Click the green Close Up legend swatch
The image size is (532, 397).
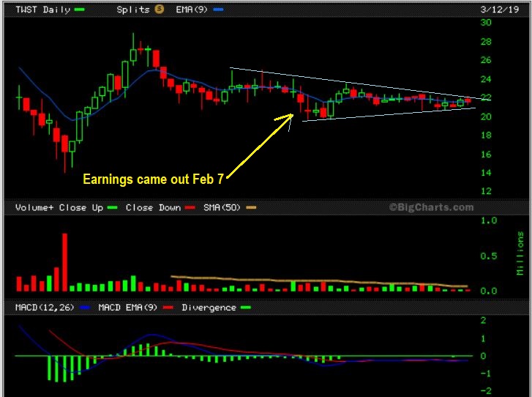tap(112, 207)
